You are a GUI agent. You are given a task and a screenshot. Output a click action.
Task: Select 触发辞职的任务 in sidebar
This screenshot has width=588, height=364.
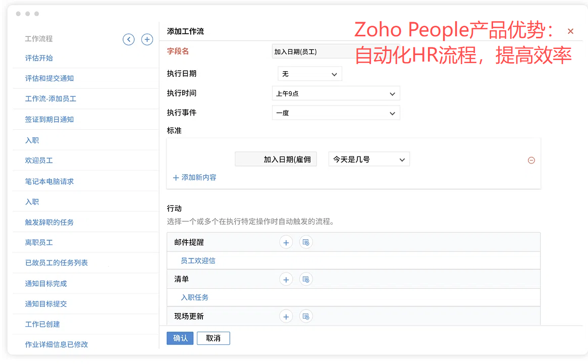(x=49, y=223)
